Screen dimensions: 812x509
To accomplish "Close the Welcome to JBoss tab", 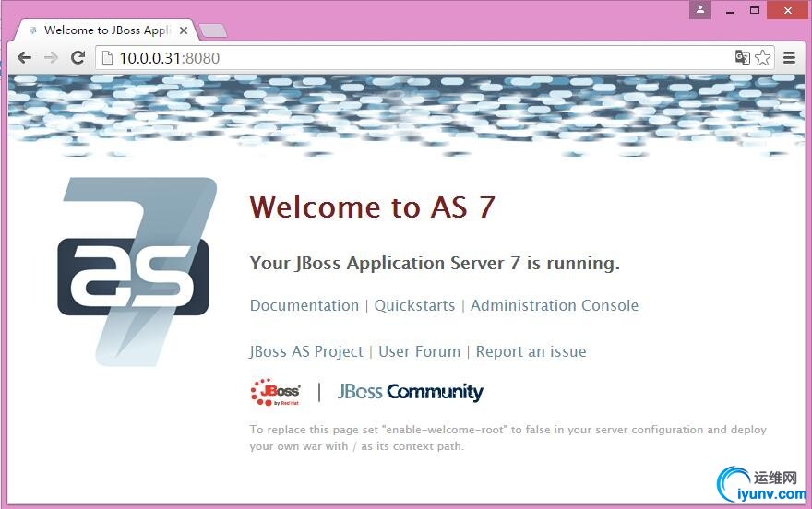I will click(x=184, y=30).
